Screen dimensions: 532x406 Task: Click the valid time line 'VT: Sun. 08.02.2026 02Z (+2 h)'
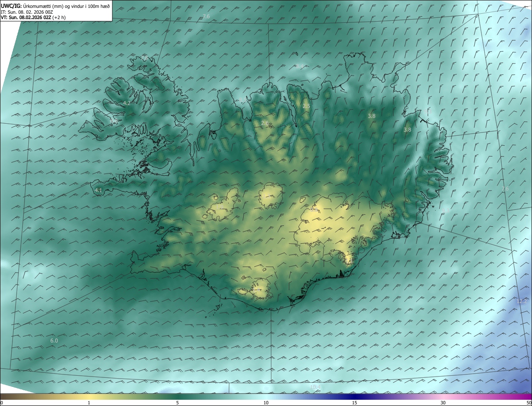[x=33, y=17]
